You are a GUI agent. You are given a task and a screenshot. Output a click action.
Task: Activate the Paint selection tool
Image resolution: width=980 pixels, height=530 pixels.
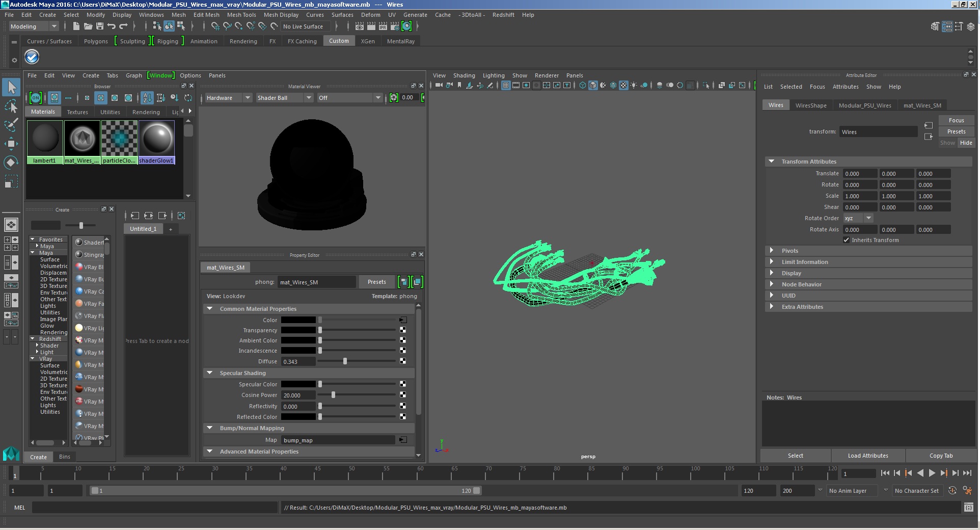coord(11,125)
